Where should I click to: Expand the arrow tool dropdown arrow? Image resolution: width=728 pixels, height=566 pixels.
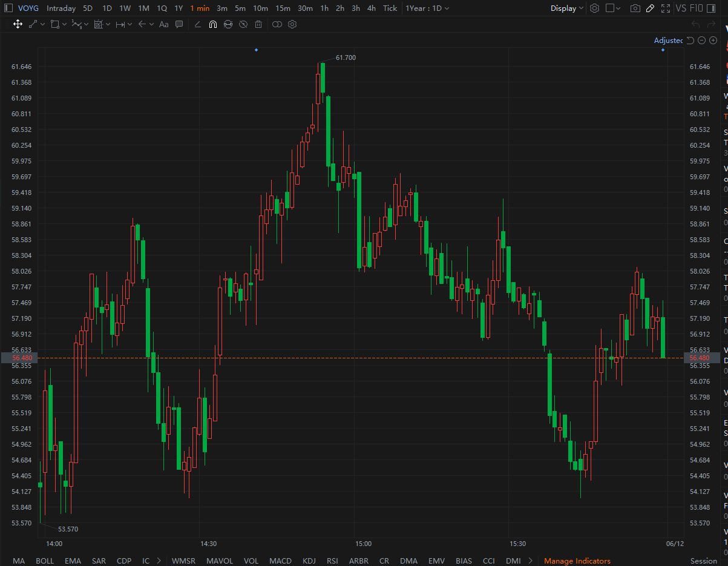click(151, 24)
